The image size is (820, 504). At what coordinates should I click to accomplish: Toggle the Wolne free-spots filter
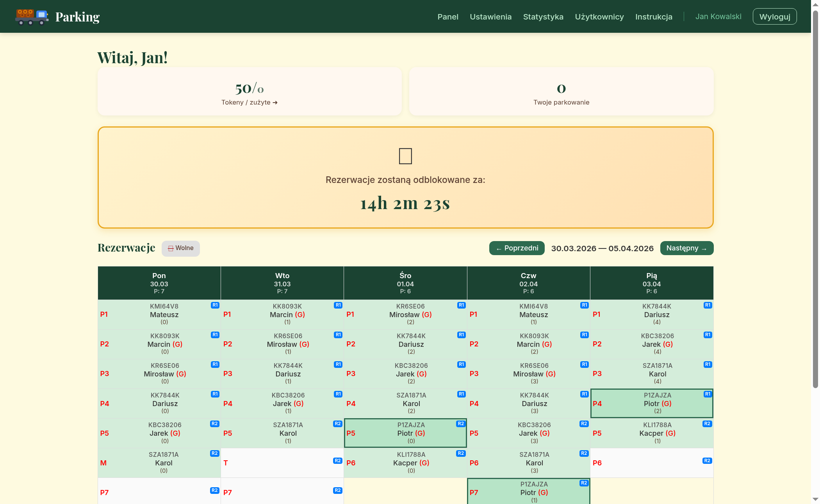coord(180,248)
